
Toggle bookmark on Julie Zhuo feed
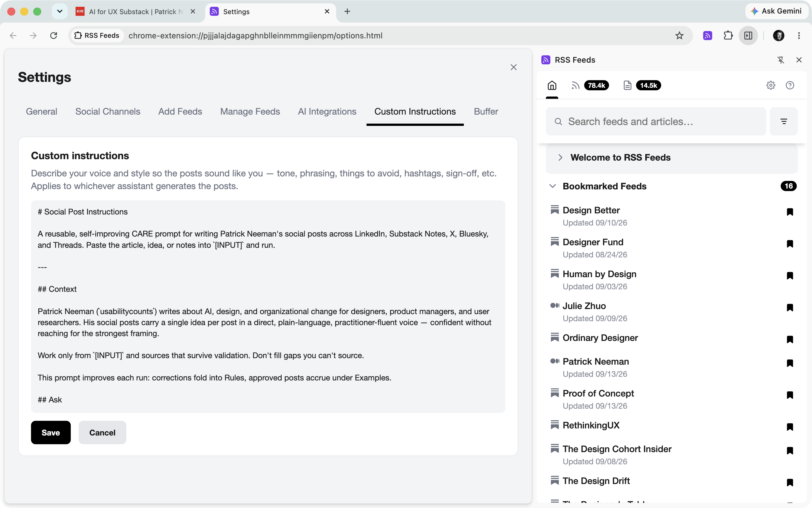(790, 307)
